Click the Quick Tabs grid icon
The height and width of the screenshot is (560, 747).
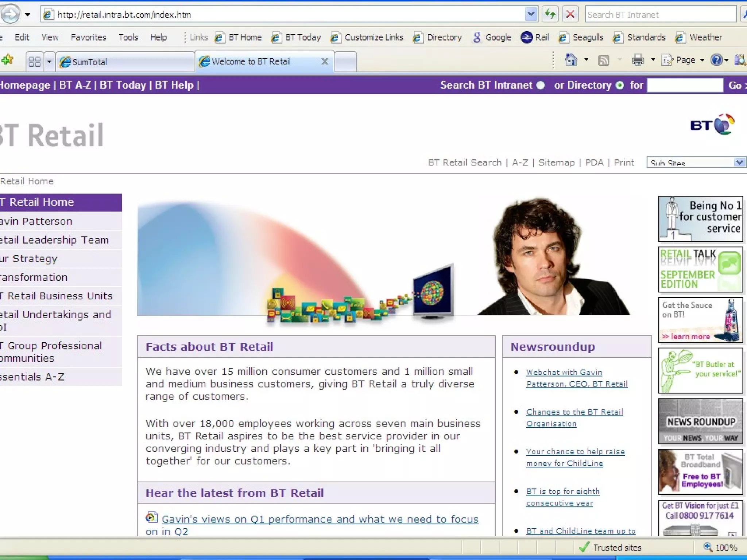pos(34,62)
